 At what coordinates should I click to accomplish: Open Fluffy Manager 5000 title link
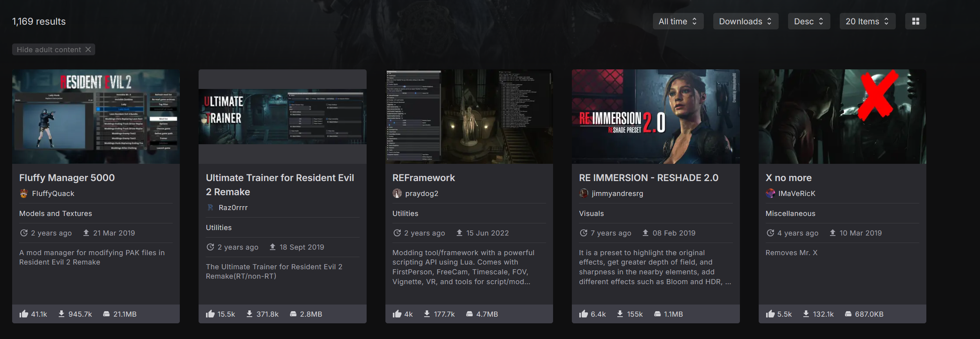(67, 178)
